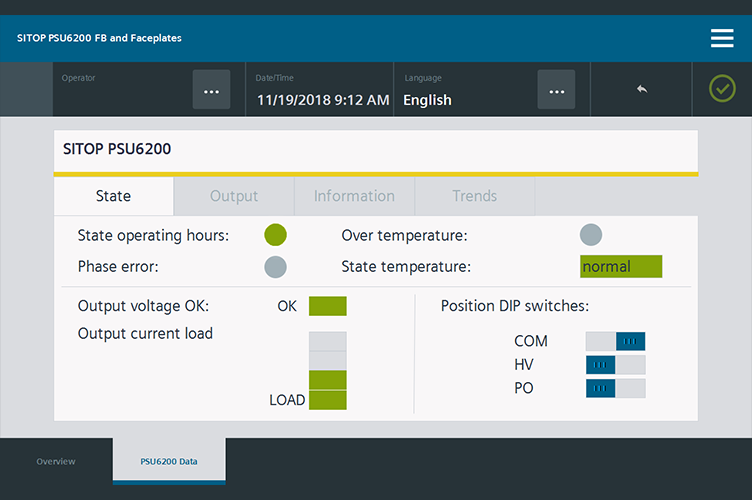Click the Date/Time value 11/19/2018 9:12 AM

pos(323,100)
